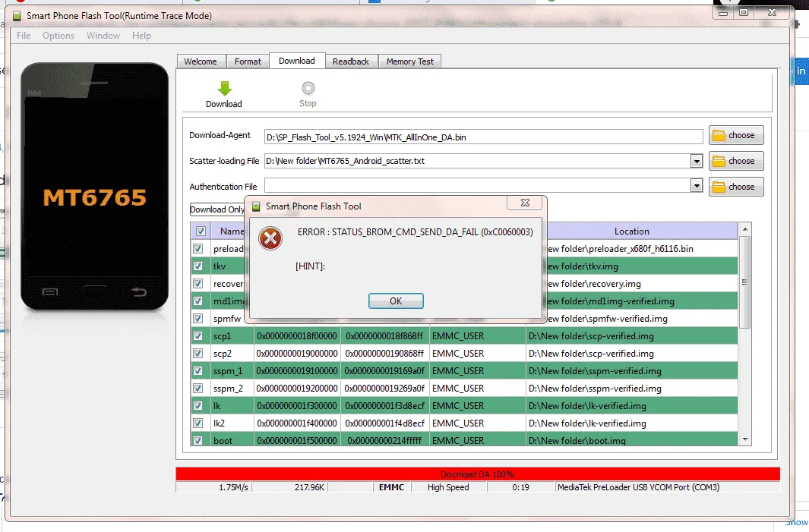Image resolution: width=809 pixels, height=532 pixels.
Task: Select the Download tab
Action: point(297,61)
